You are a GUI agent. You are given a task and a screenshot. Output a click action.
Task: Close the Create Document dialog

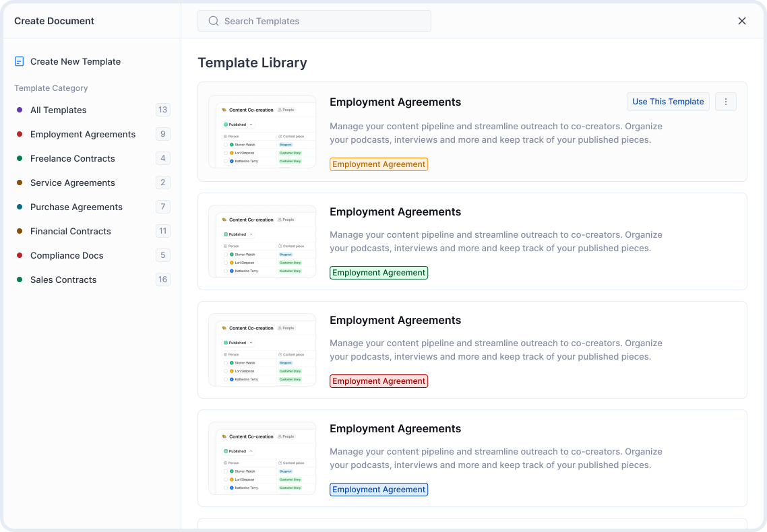pyautogui.click(x=742, y=21)
